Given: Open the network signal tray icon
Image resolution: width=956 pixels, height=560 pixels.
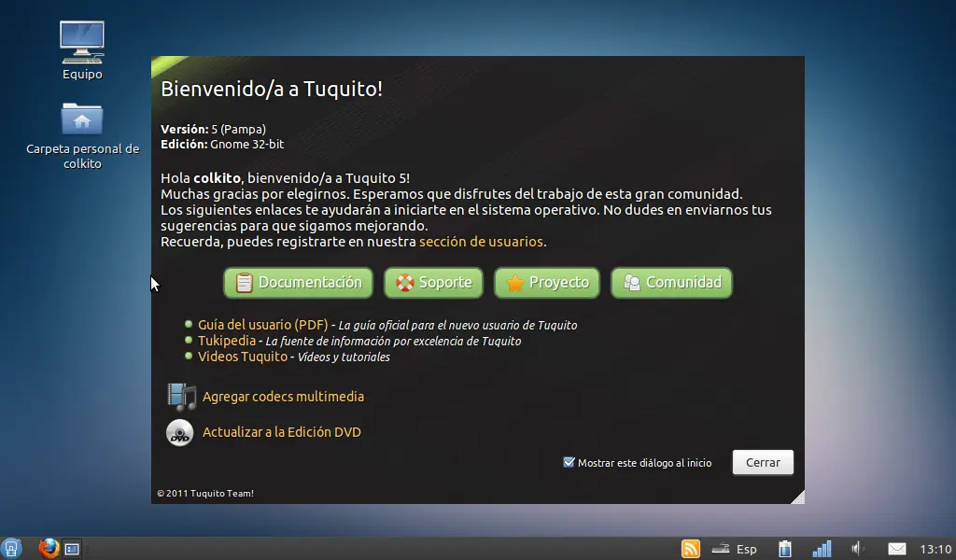Looking at the screenshot, I should pos(822,549).
